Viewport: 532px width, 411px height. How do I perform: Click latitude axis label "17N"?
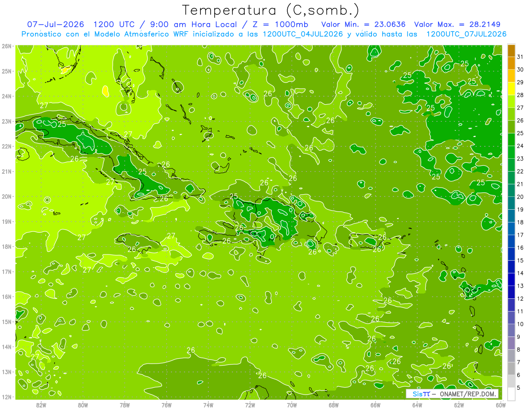click(6, 271)
